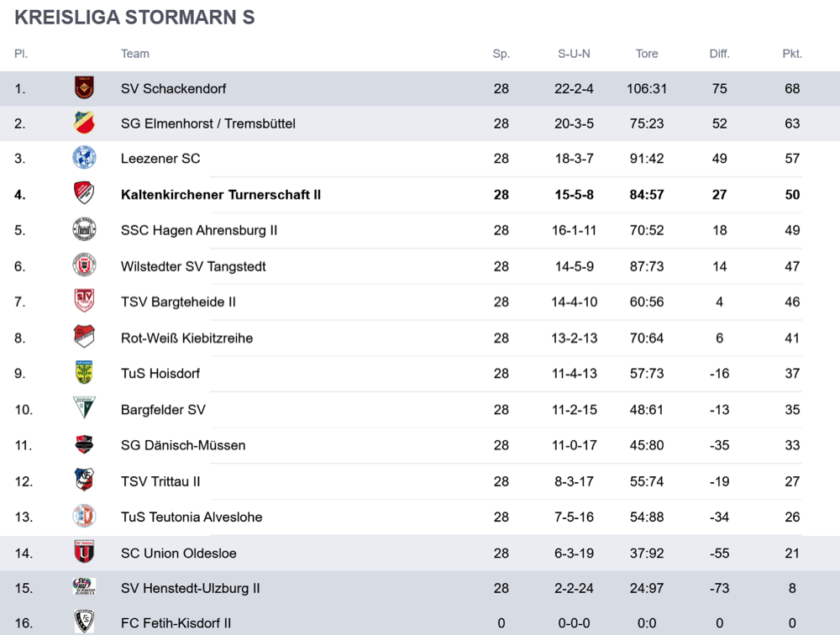Click the Pkt. column header

point(792,54)
